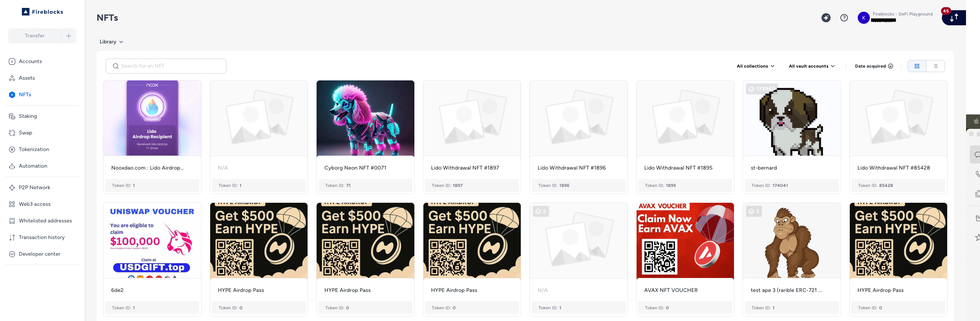Click the Whitelisted addresses icon
The width and height of the screenshot is (980, 321).
[12, 221]
